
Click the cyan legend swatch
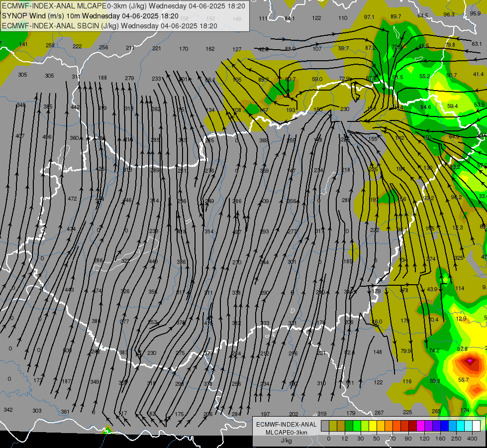pos(460,426)
